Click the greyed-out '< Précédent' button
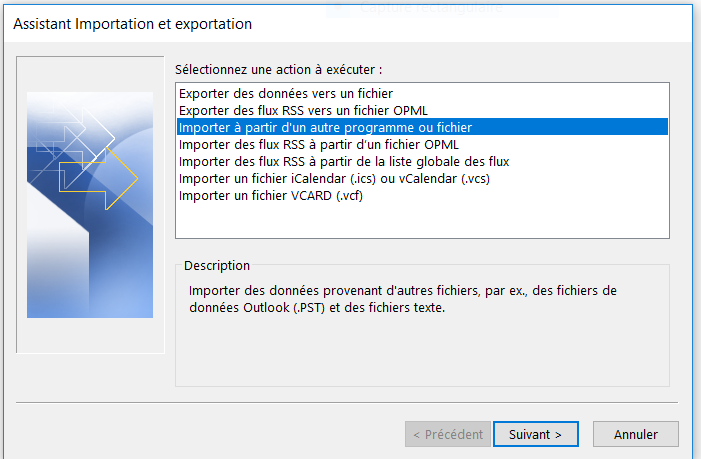This screenshot has height=459, width=701. (x=448, y=434)
